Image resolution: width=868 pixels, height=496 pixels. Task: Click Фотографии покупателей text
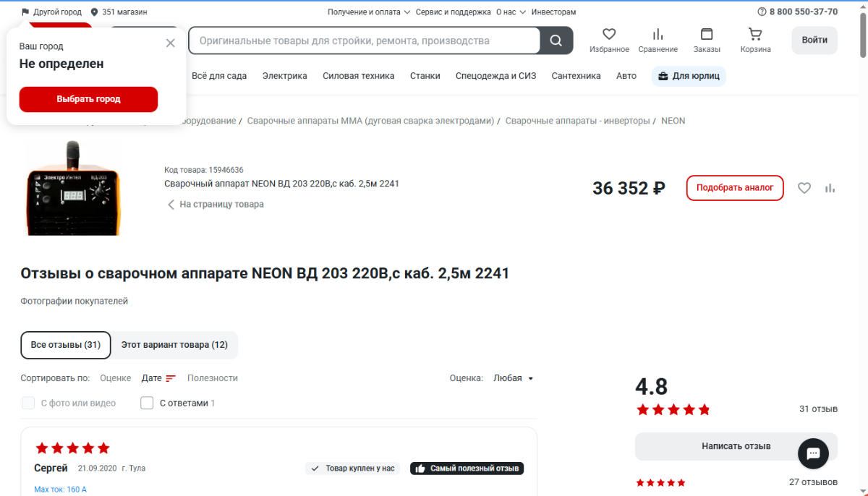[75, 301]
